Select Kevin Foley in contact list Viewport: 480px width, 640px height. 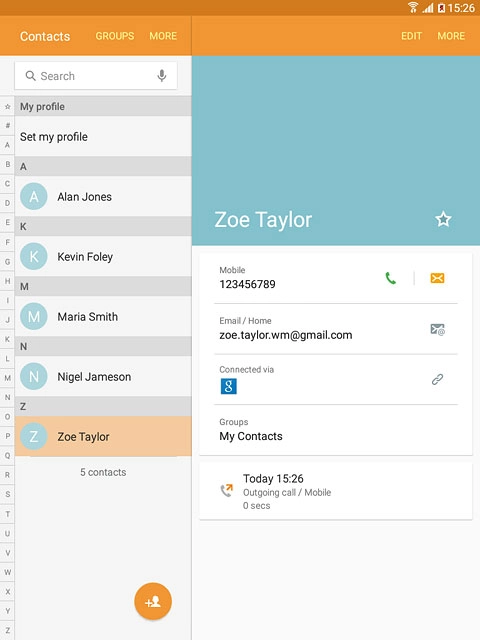pyautogui.click(x=103, y=256)
